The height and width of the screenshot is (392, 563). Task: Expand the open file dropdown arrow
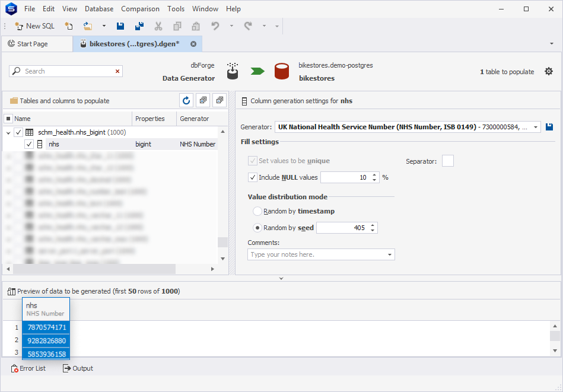click(104, 26)
